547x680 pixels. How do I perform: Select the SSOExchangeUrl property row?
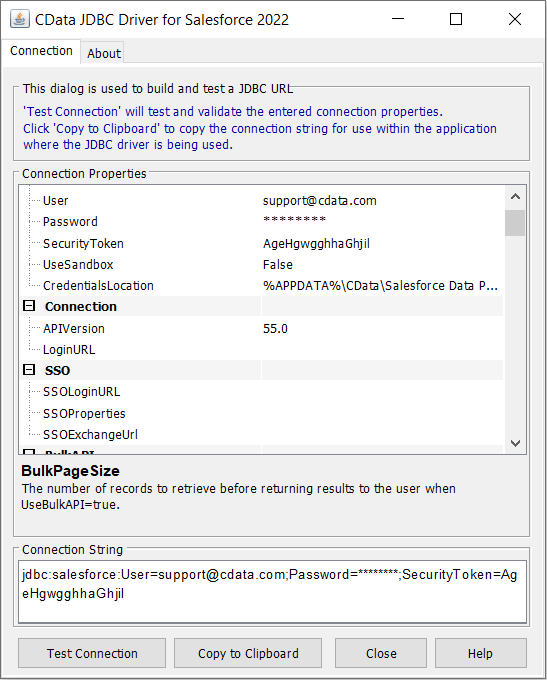(x=262, y=434)
